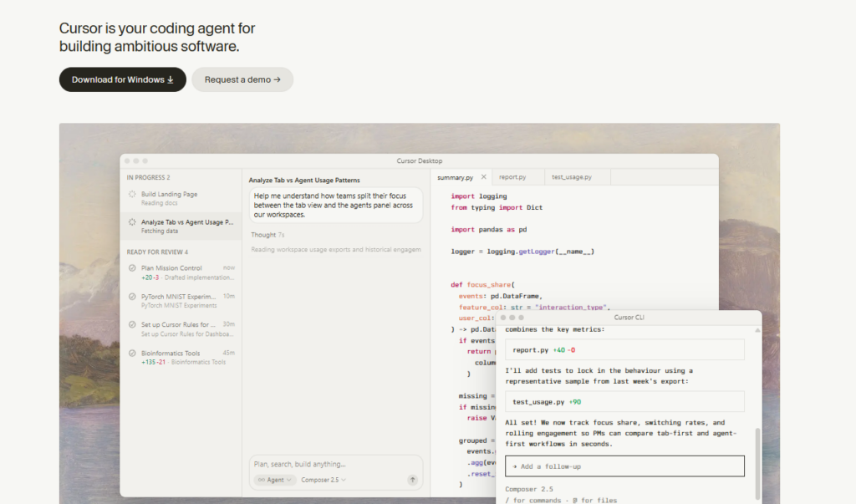Click the check icon beside Plan Mission Control
This screenshot has height=504, width=856.
[132, 268]
